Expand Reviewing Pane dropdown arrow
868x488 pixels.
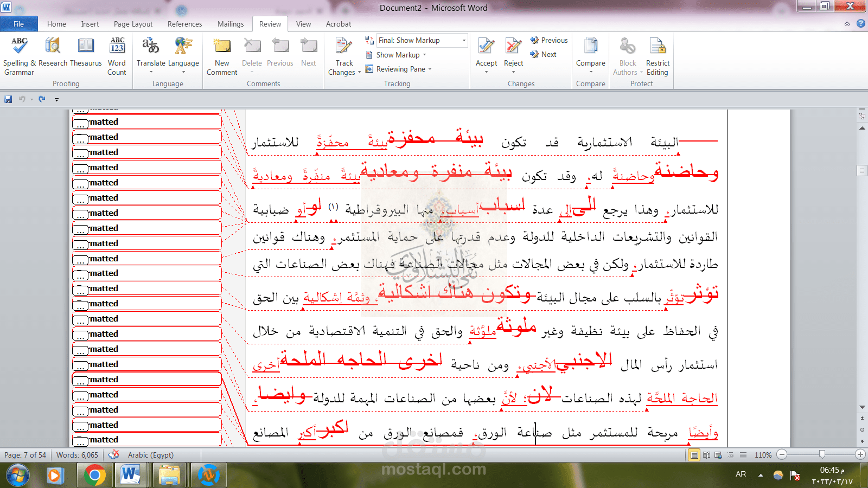coord(430,69)
